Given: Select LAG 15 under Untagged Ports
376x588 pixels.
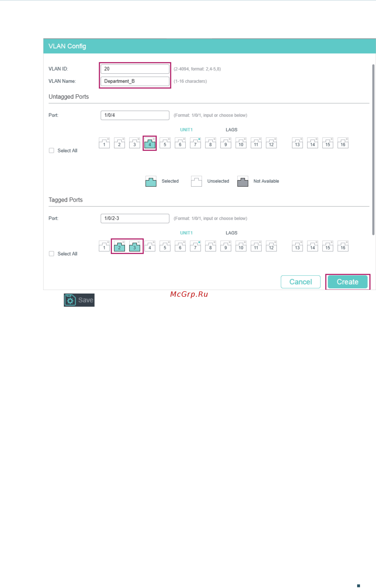Looking at the screenshot, I should pos(328,143).
